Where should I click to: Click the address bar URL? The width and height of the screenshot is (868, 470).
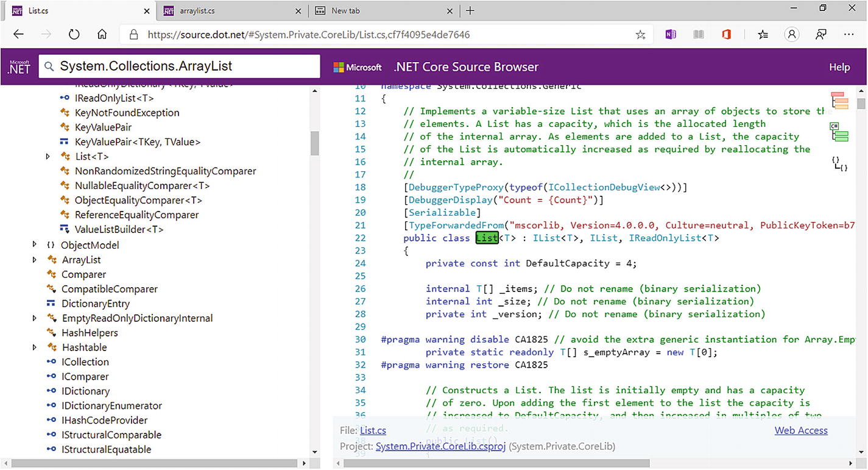tap(309, 35)
